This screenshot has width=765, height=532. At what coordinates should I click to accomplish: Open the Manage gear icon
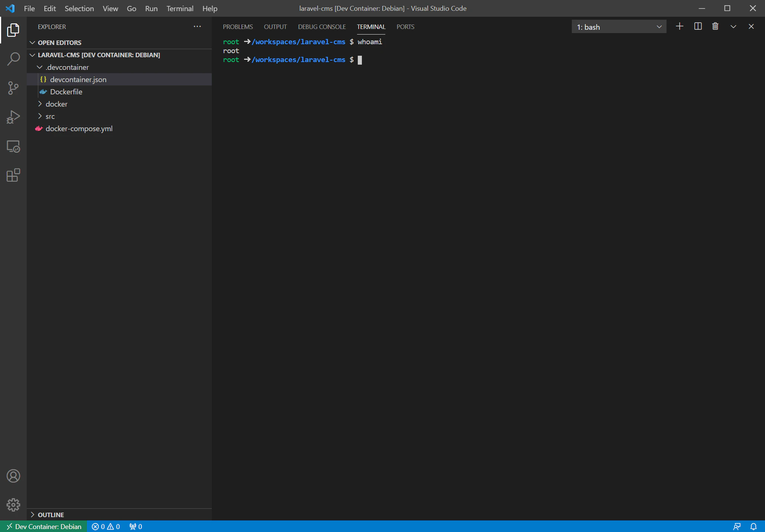pos(13,505)
